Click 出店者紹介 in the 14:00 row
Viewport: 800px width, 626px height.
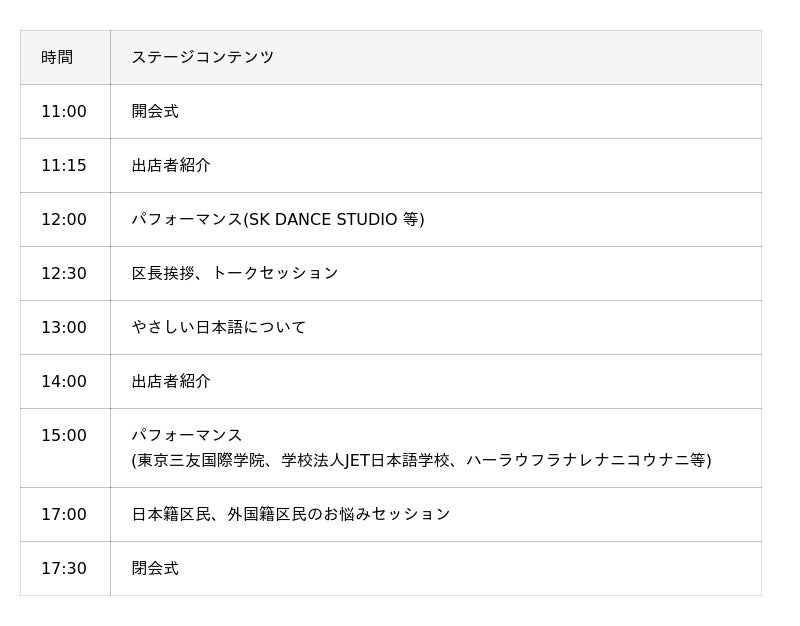coord(171,382)
